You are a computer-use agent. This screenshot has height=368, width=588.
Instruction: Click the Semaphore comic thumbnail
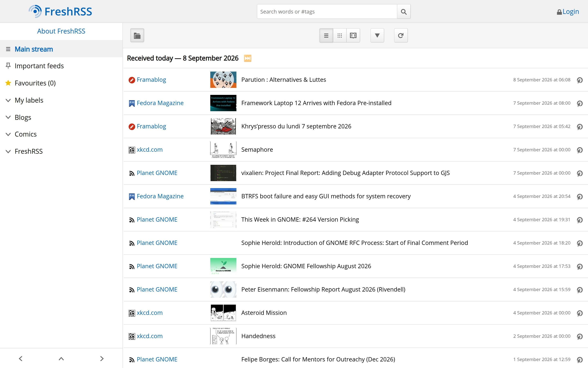223,149
